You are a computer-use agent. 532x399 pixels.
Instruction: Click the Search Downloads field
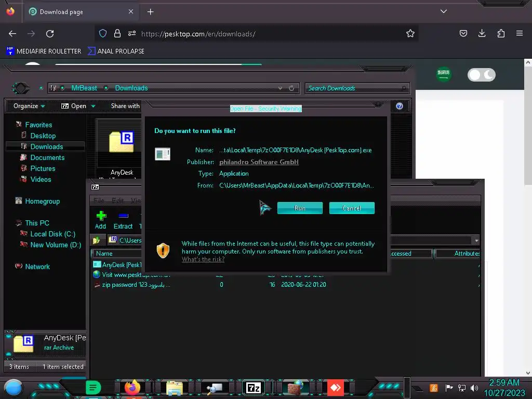tap(357, 88)
